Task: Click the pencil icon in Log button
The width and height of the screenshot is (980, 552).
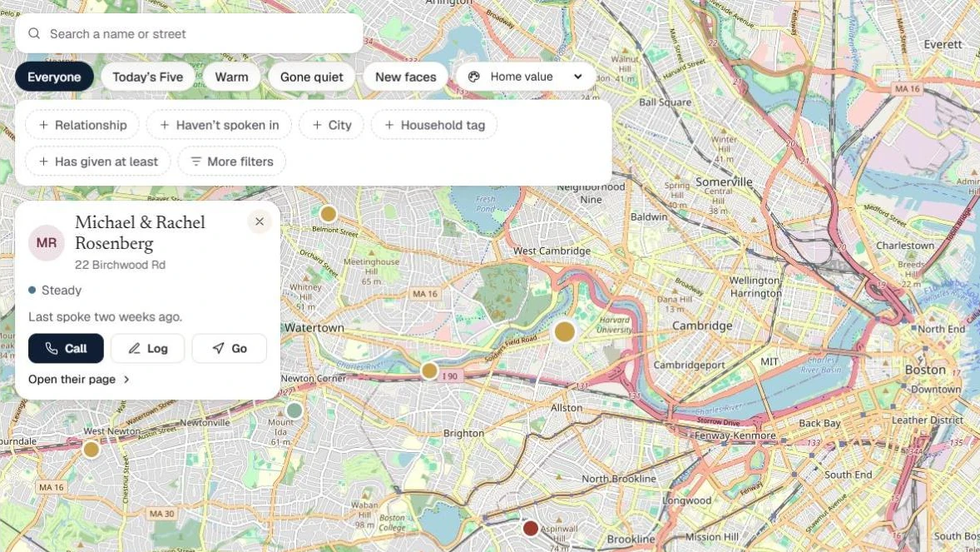Action: coord(134,349)
